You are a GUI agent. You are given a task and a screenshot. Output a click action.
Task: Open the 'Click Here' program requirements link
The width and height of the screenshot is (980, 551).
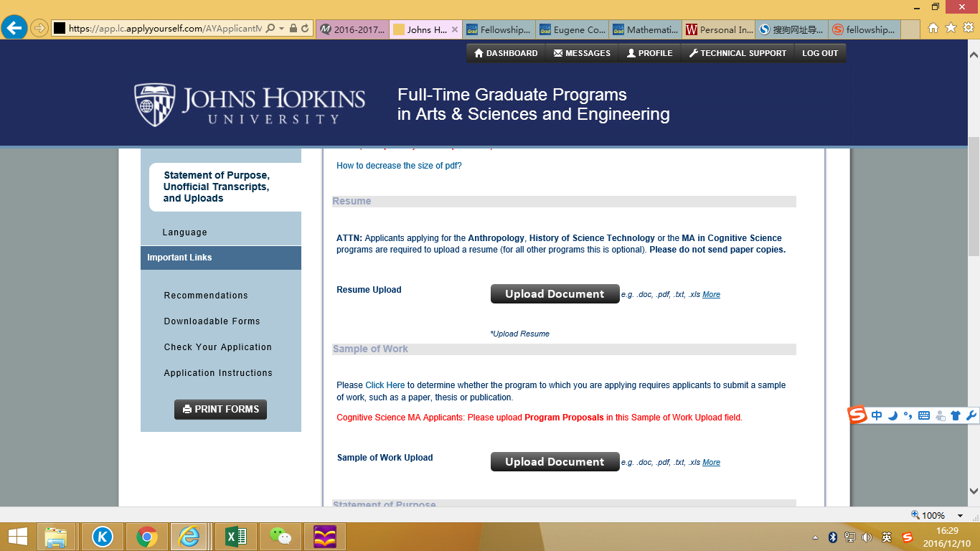[x=385, y=385]
